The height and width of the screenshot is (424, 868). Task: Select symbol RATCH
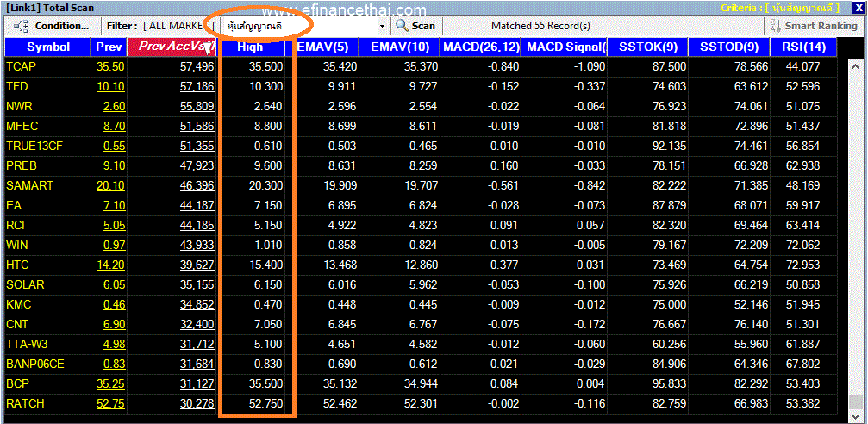click(x=25, y=404)
